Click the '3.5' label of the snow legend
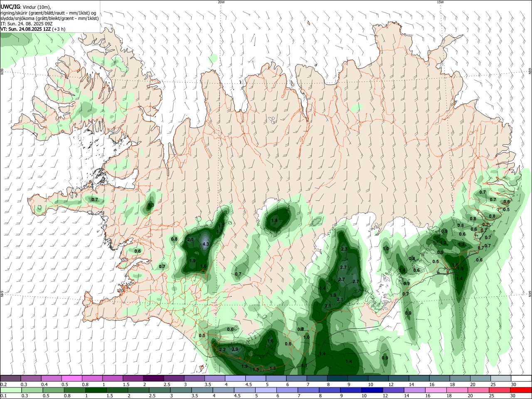Image resolution: width=532 pixels, height=399 pixels. (208, 384)
